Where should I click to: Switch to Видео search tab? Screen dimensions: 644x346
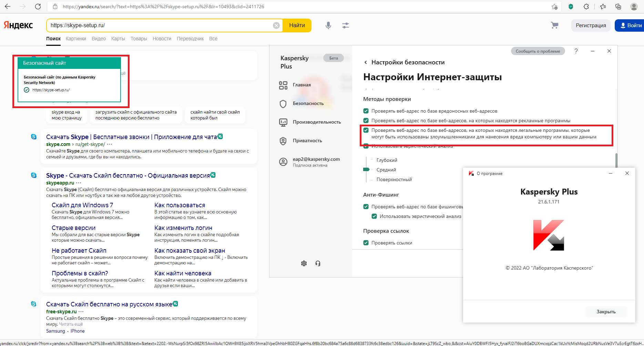pos(99,39)
